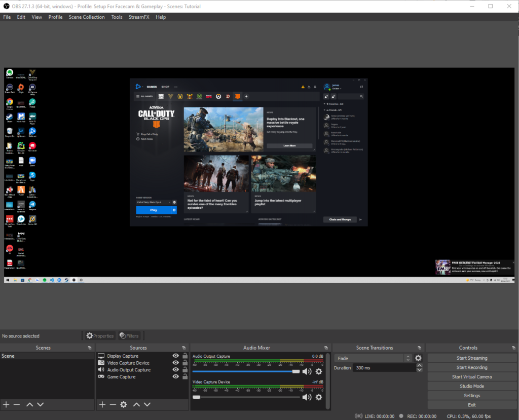519x420 pixels.
Task: Select the Audio Output Capture source
Action: [129, 370]
